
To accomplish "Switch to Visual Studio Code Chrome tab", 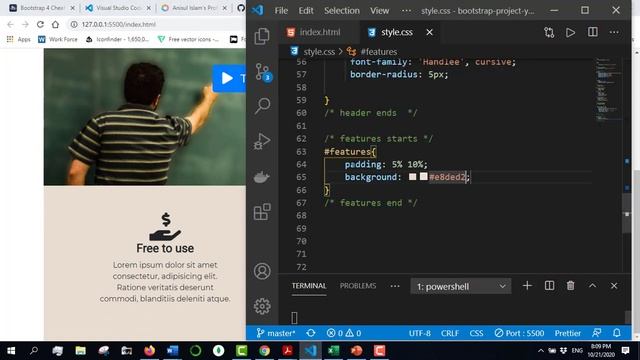I will coord(118,8).
